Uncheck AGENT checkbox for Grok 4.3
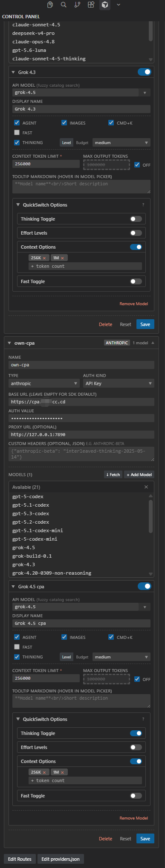Image resolution: width=165 pixels, height=868 pixels. pyautogui.click(x=17, y=123)
